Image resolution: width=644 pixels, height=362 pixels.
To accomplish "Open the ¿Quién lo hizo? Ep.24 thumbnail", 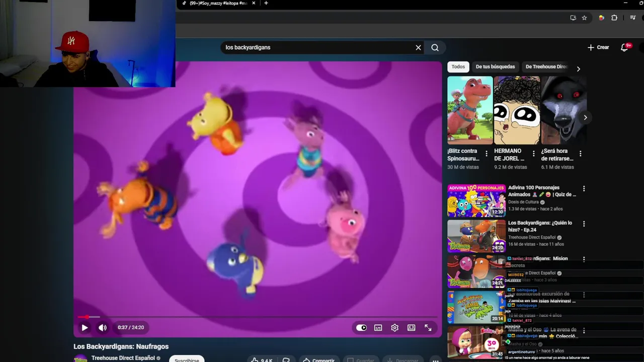I will point(476,236).
